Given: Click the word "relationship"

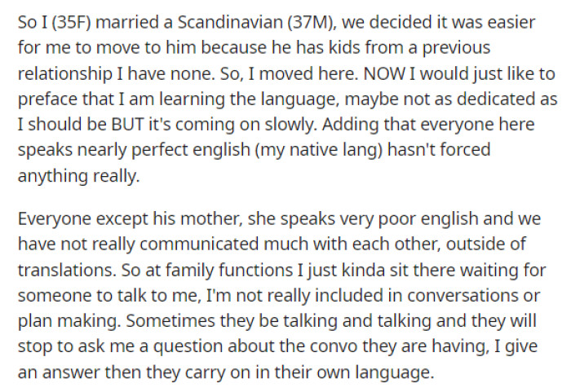Looking at the screenshot, I should click(x=64, y=75).
